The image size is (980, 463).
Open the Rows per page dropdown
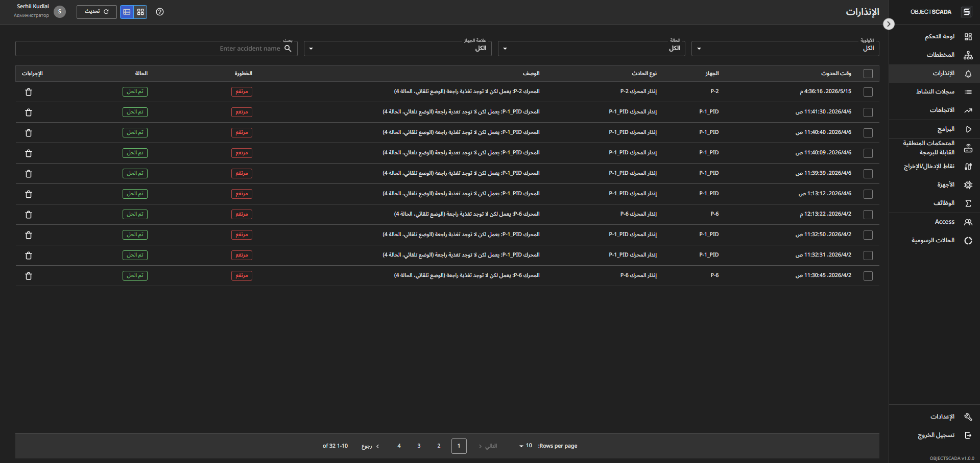click(x=525, y=446)
